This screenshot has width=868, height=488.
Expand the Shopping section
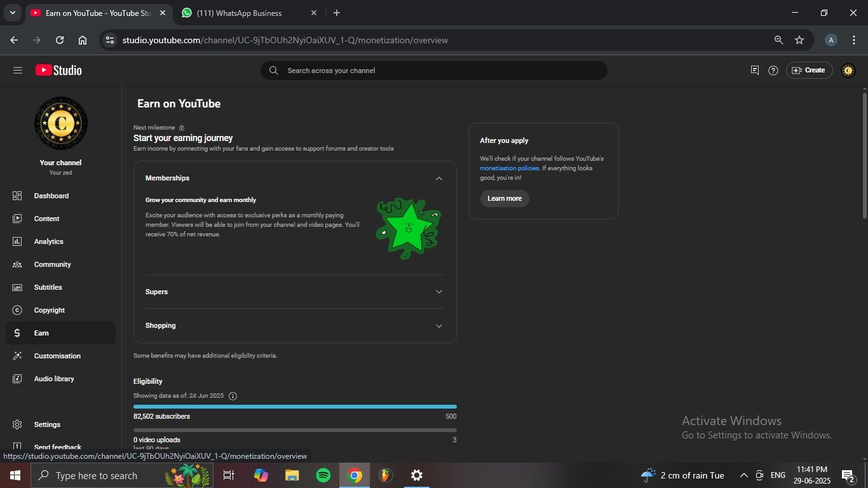pos(438,325)
